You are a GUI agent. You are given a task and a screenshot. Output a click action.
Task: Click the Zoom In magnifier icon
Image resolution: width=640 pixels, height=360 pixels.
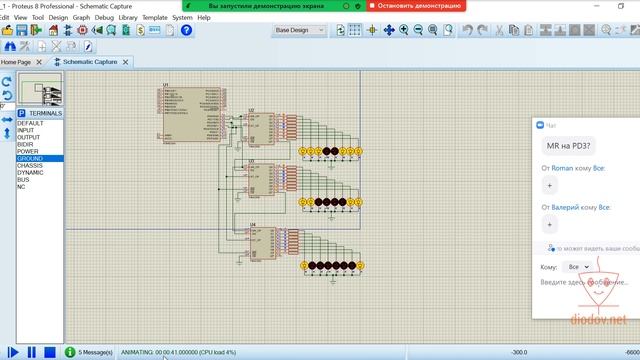pyautogui.click(x=404, y=30)
